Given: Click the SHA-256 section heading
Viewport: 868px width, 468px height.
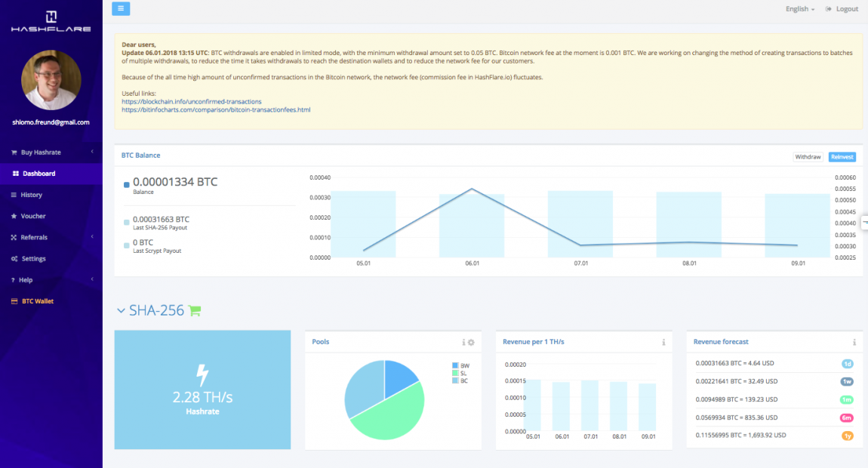Looking at the screenshot, I should pos(156,311).
